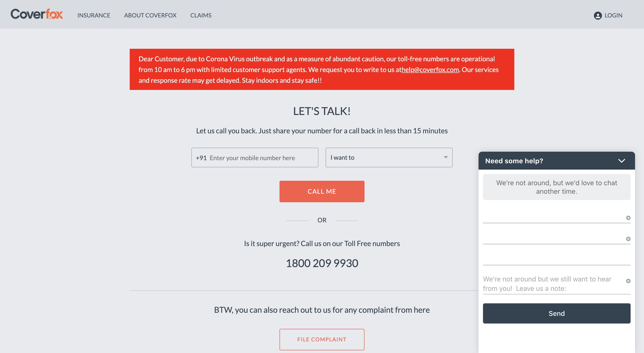Click the LOGIN link
644x353 pixels.
pyautogui.click(x=613, y=15)
